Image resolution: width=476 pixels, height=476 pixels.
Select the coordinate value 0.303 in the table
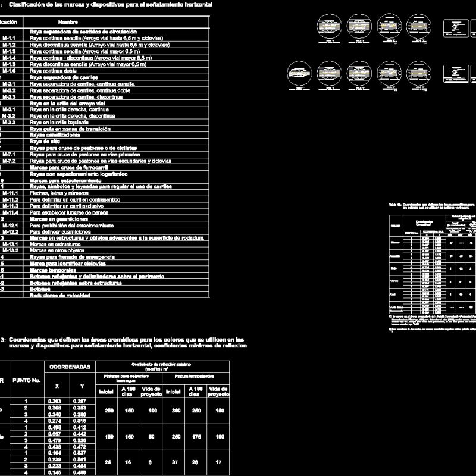[x=55, y=401]
